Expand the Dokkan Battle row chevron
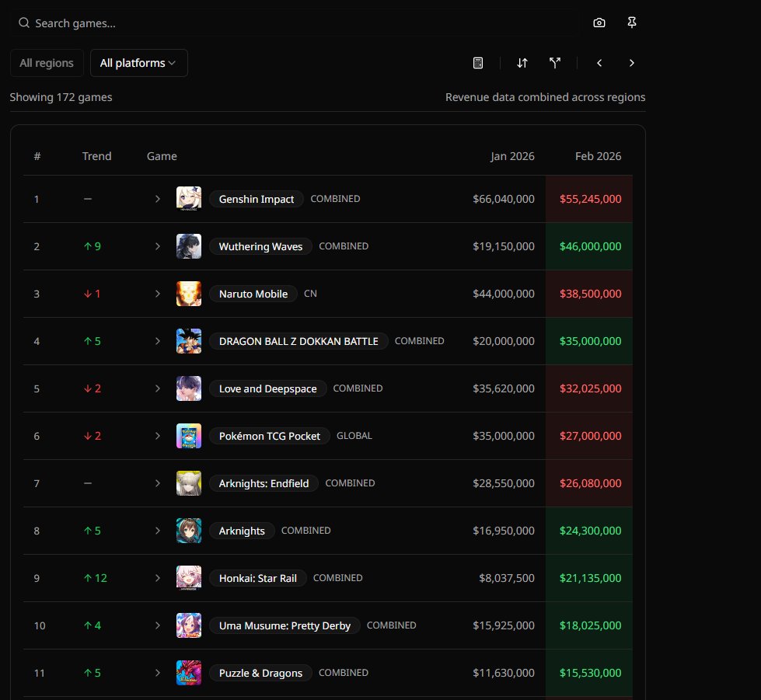The height and width of the screenshot is (700, 761). [x=157, y=341]
